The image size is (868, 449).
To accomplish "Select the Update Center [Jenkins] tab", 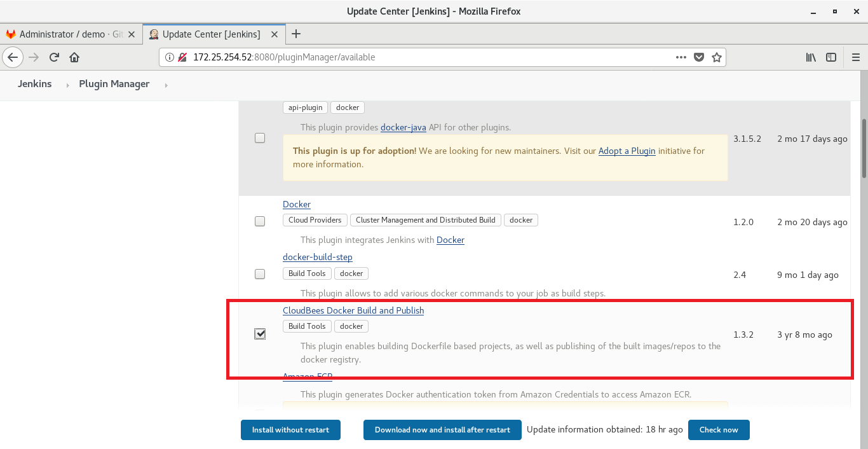I will point(214,34).
